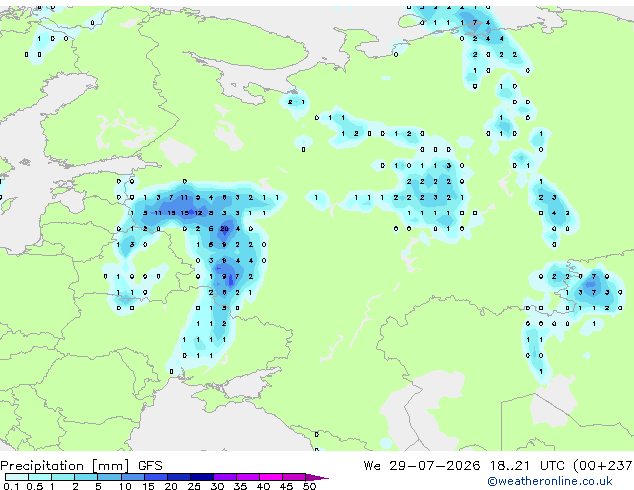The image size is (634, 490).
Task: Click the '20' precipitation value on map
Action: pos(224,229)
